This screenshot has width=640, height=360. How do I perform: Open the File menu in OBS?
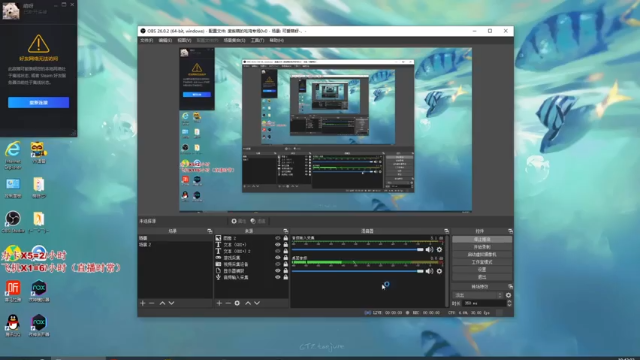pos(147,40)
